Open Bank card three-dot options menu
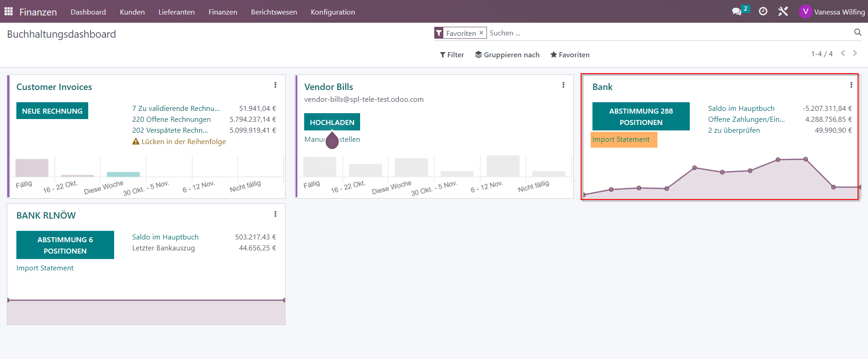 coord(851,85)
